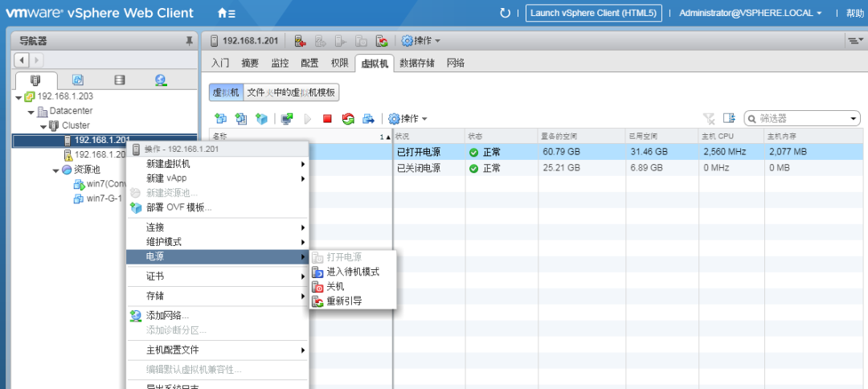Click Launch vSphere Client (HTML5) button
Image resolution: width=868 pixels, height=389 pixels.
tap(593, 14)
